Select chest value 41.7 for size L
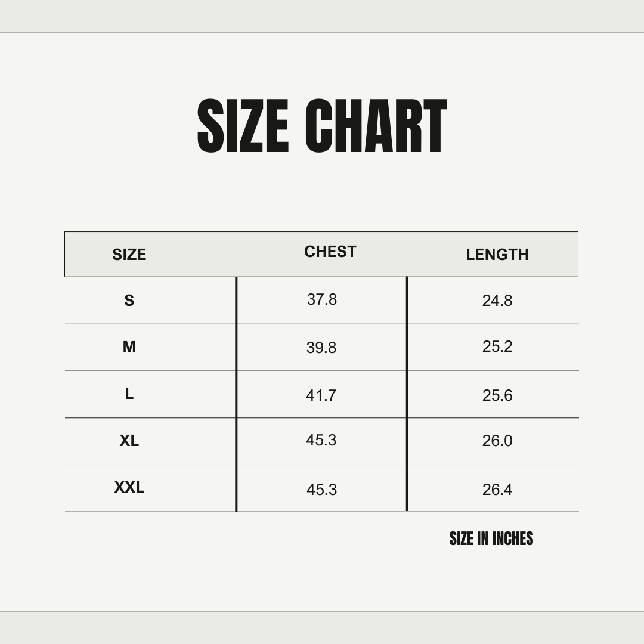The width and height of the screenshot is (644, 644). (x=321, y=395)
